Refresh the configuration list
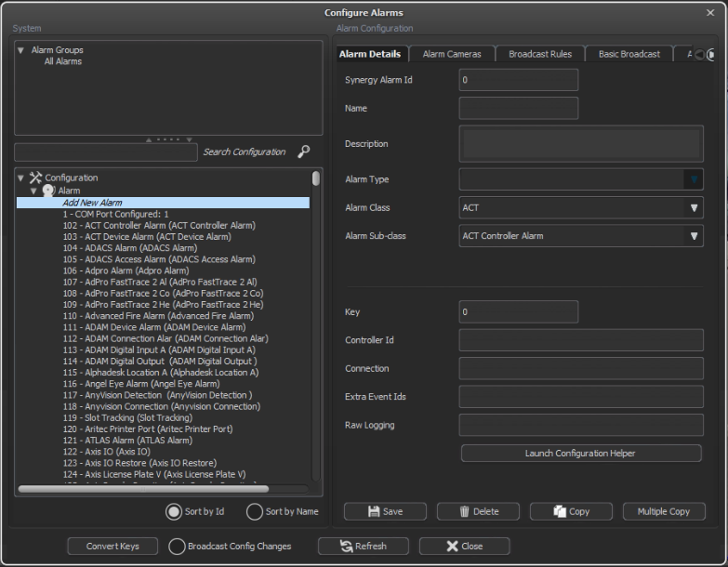The height and width of the screenshot is (567, 728). pyautogui.click(x=364, y=547)
